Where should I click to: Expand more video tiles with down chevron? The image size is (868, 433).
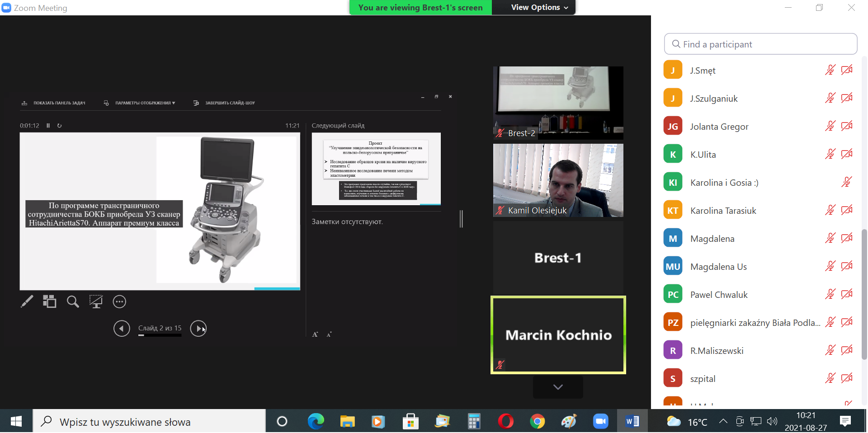[x=558, y=387]
